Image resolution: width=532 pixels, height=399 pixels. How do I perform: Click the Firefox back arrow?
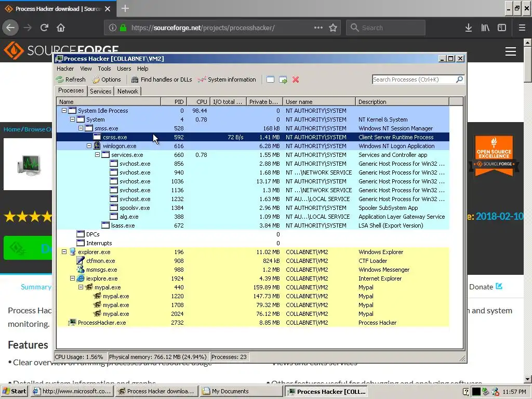pos(10,28)
